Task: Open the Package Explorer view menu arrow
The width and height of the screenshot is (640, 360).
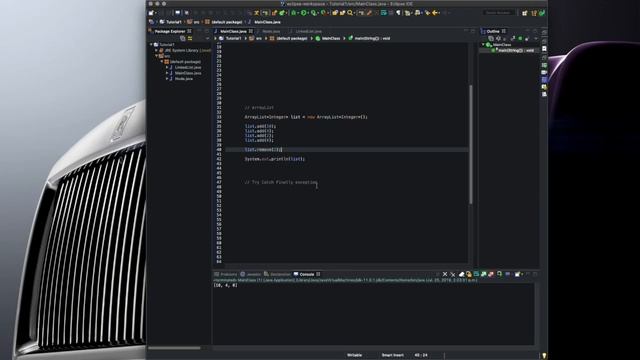Action: pyautogui.click(x=207, y=38)
